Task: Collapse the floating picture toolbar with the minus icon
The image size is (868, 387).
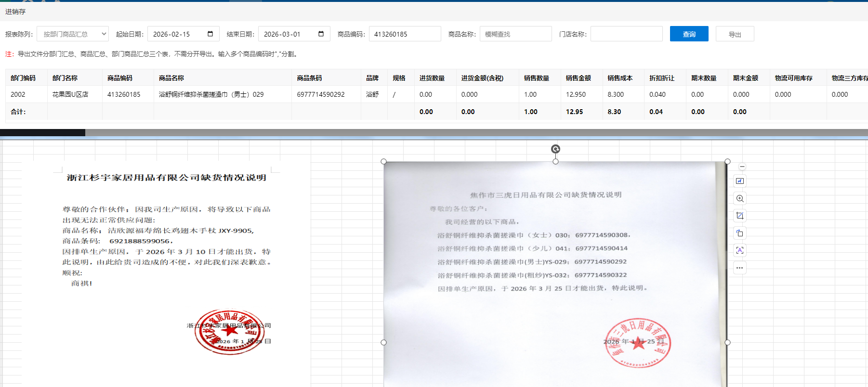Action: (x=742, y=167)
